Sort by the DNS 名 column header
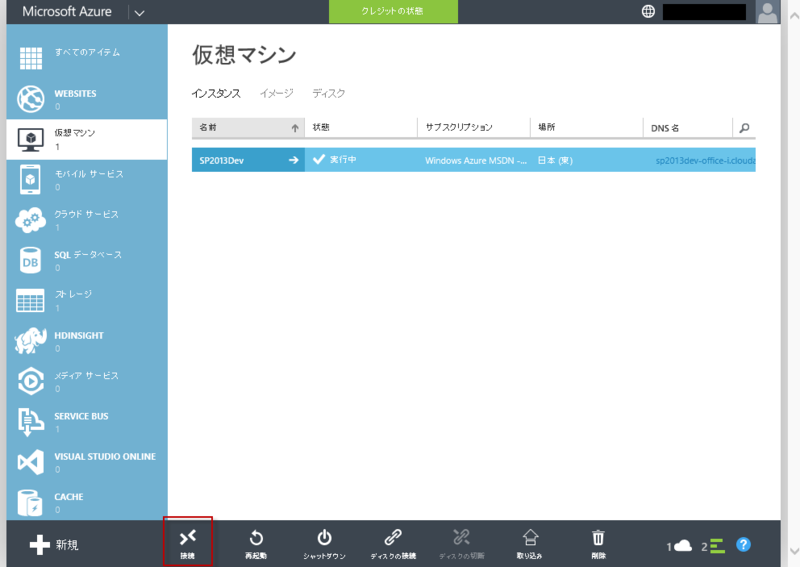 pos(688,128)
